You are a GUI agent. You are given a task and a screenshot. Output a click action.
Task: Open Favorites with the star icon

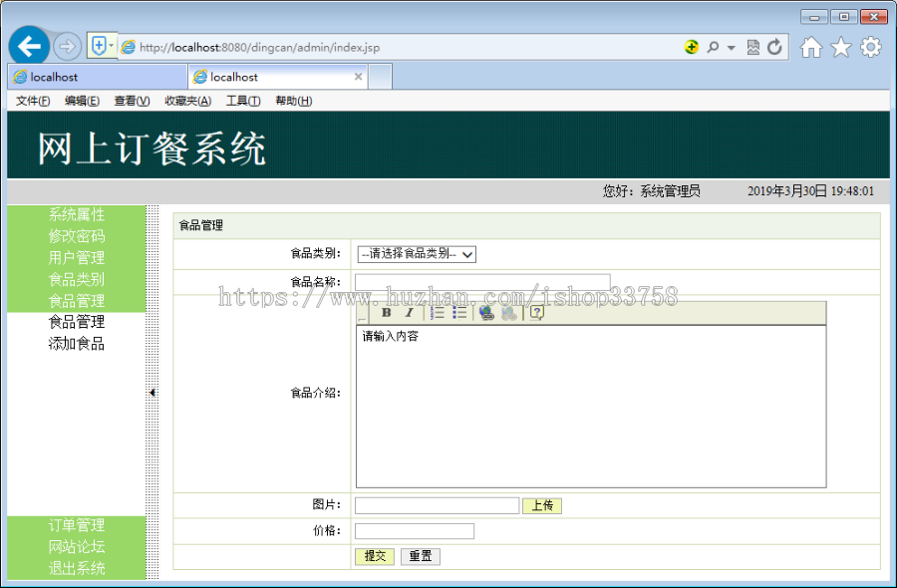[x=840, y=47]
